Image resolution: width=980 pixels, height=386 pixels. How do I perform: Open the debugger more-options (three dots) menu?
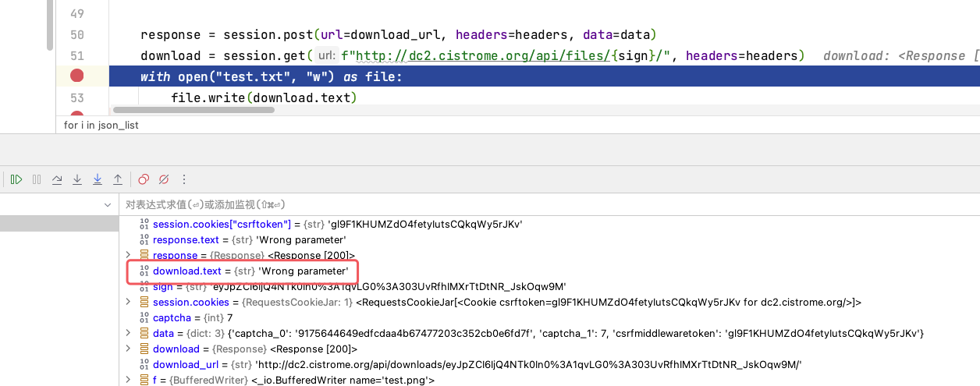(184, 179)
